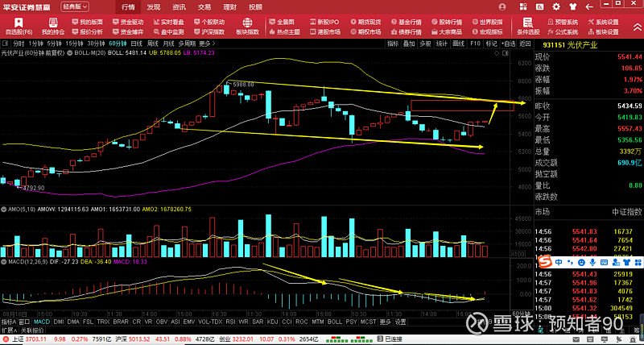Select 分时 chart period
This screenshot has width=644, height=345.
(x=18, y=44)
